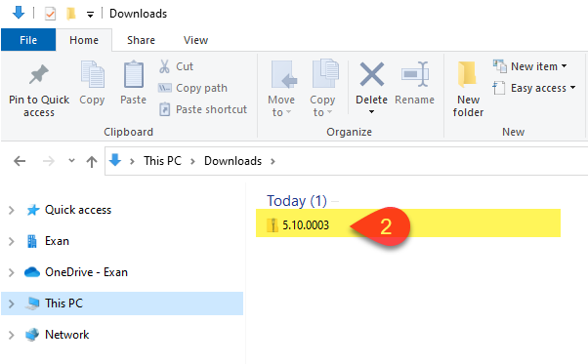Screen dimensions: 588x364
Task: Expand the Quick access tree node
Action: pyautogui.click(x=12, y=210)
